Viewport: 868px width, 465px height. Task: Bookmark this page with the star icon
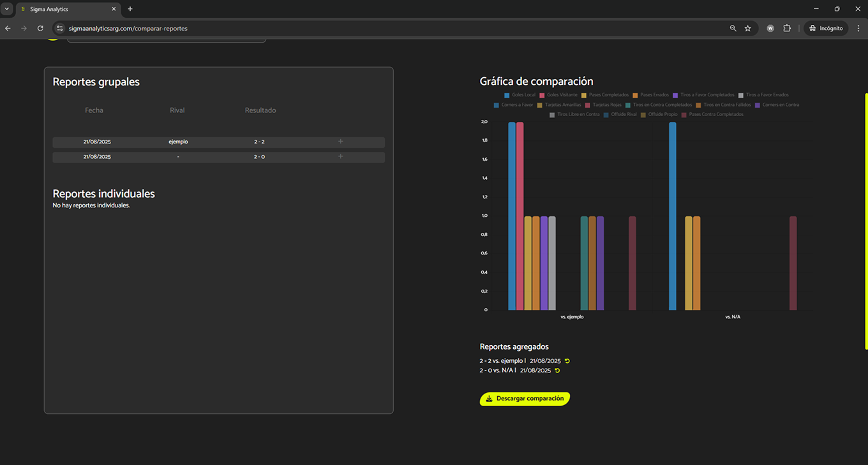point(747,28)
